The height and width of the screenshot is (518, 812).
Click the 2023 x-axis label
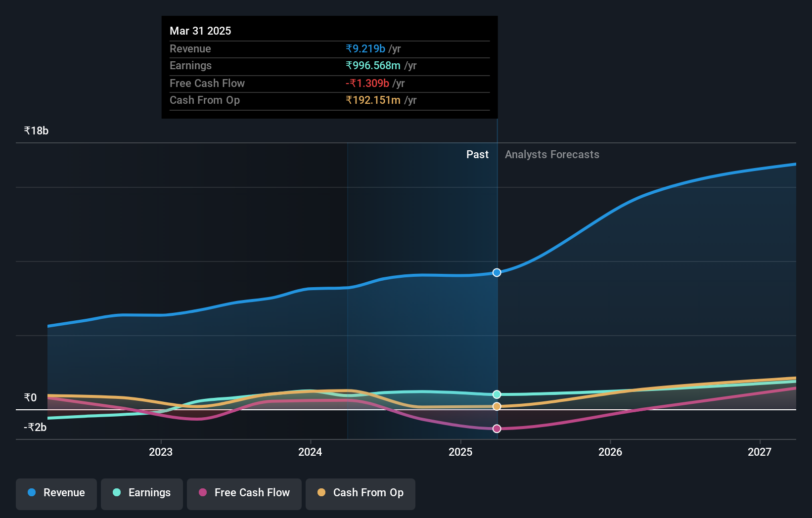pos(161,452)
